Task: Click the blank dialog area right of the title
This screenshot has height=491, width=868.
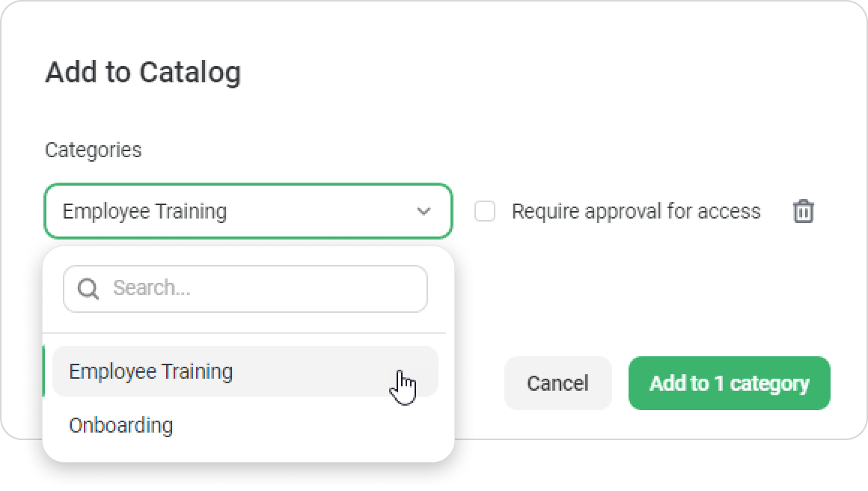Action: pos(524,73)
